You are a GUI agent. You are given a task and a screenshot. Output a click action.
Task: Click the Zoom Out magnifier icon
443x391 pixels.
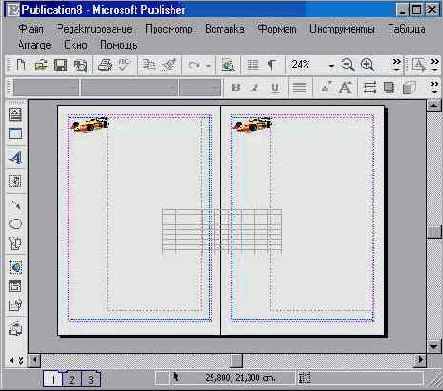click(348, 64)
